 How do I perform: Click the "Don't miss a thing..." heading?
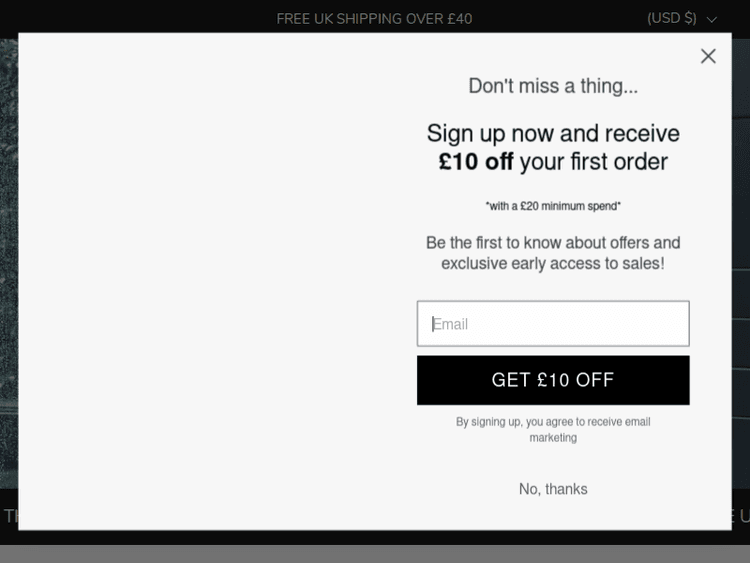click(553, 86)
